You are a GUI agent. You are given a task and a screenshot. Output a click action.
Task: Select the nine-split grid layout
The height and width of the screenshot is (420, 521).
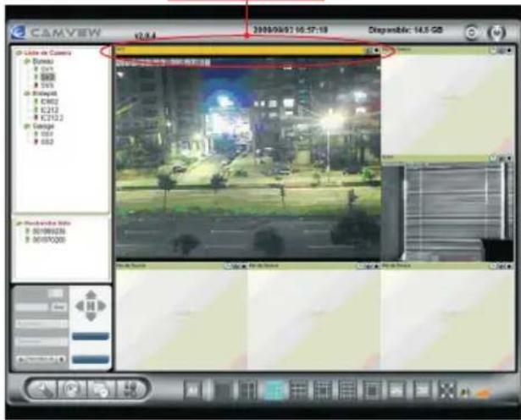coord(298,390)
